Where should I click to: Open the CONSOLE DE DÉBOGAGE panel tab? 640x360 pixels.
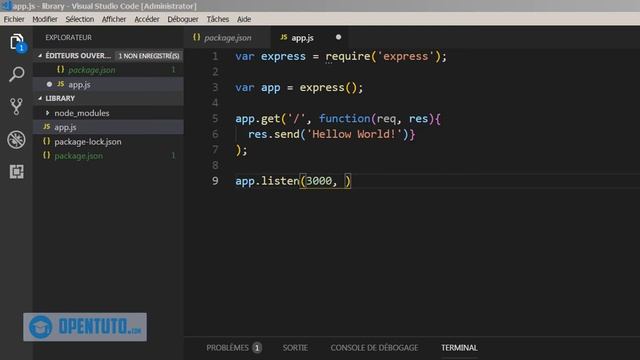[374, 348]
